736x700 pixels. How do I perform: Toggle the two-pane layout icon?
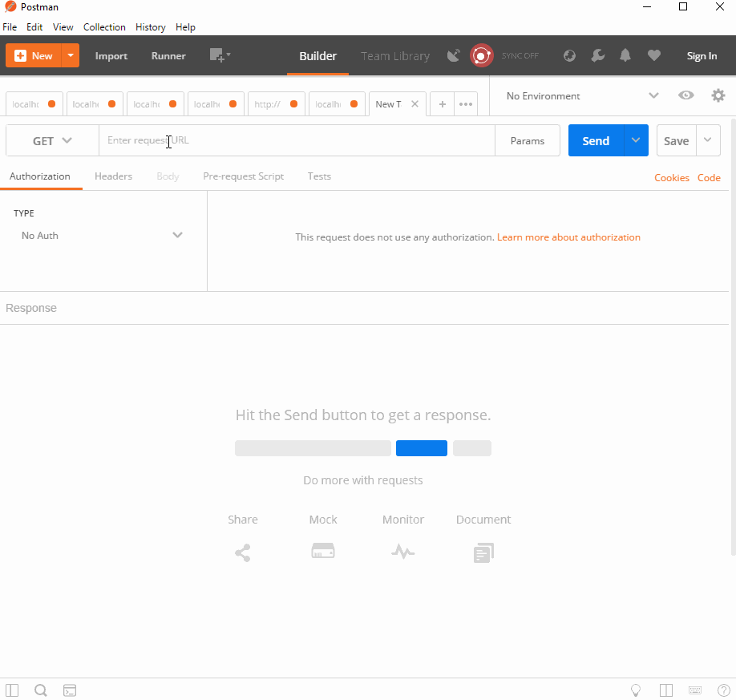click(x=666, y=690)
